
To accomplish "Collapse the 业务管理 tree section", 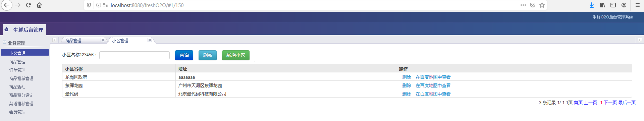I will [x=5, y=42].
